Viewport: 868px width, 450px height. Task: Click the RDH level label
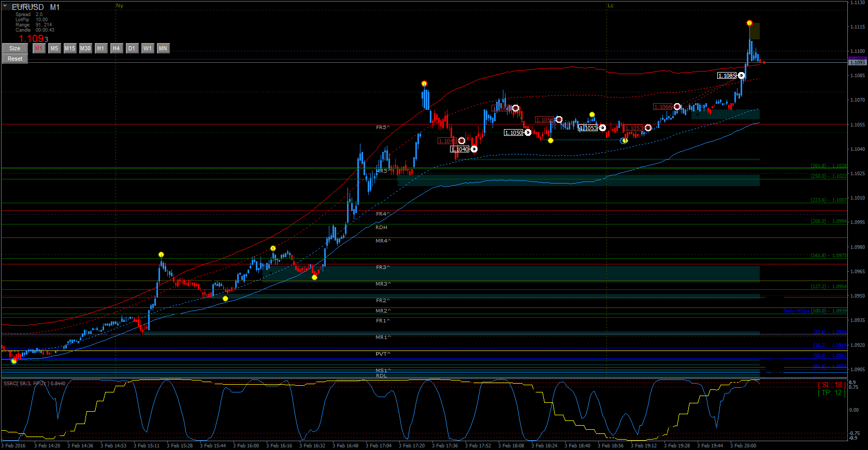tap(381, 228)
